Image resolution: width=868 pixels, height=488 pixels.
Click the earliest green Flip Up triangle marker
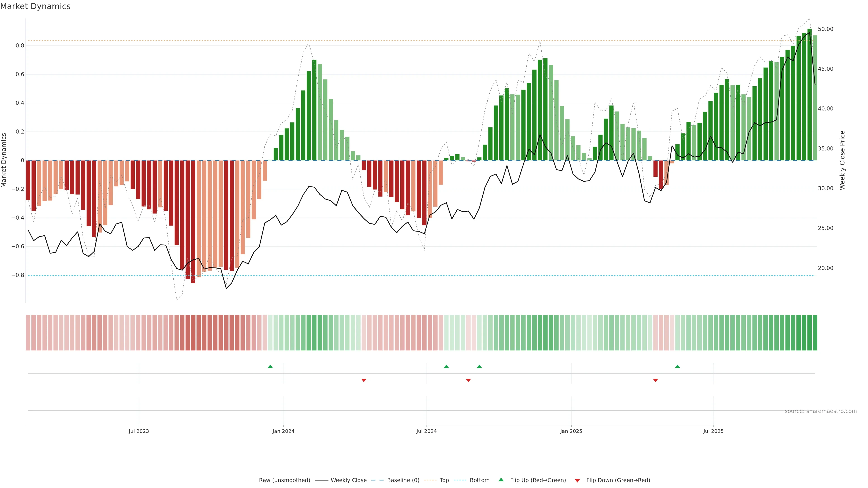[x=270, y=366]
